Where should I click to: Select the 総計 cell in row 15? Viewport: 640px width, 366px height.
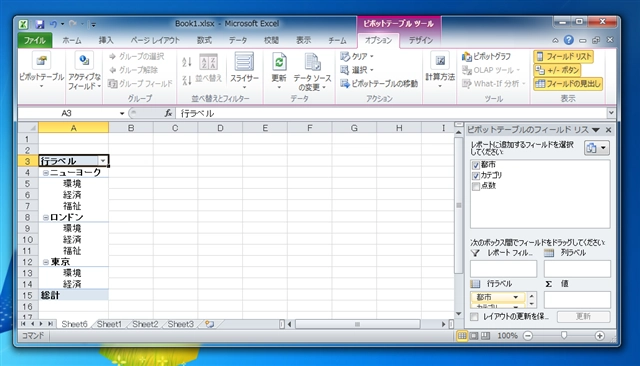click(73, 295)
